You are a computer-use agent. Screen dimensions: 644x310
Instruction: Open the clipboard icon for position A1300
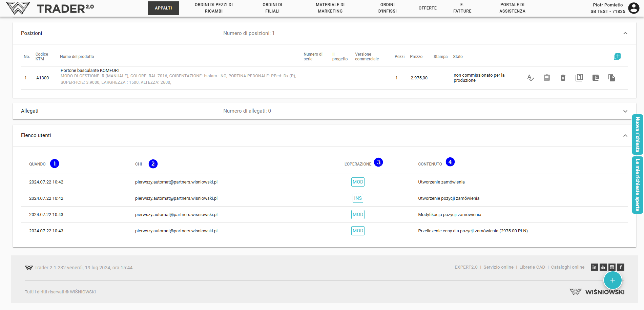546,78
